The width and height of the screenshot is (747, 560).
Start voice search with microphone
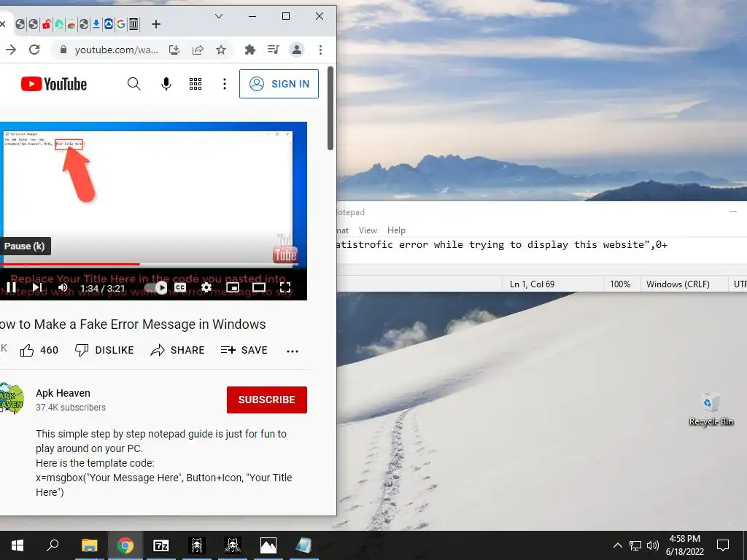pyautogui.click(x=166, y=84)
